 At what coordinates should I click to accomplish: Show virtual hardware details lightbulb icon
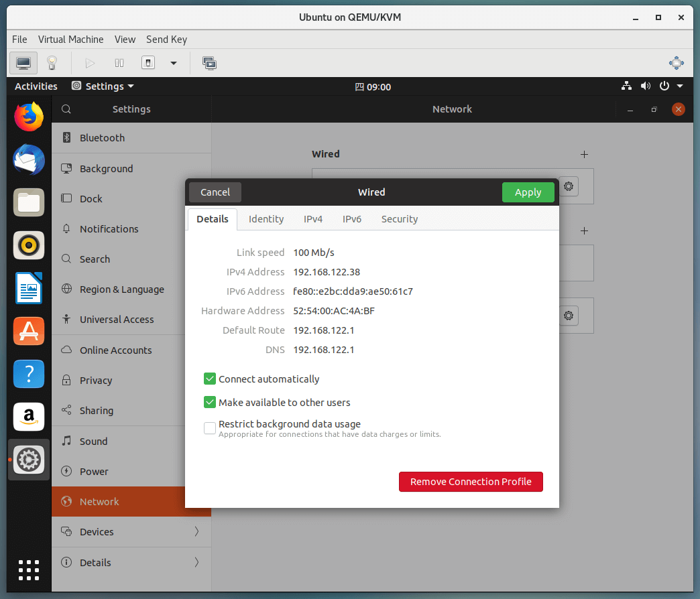[x=52, y=63]
